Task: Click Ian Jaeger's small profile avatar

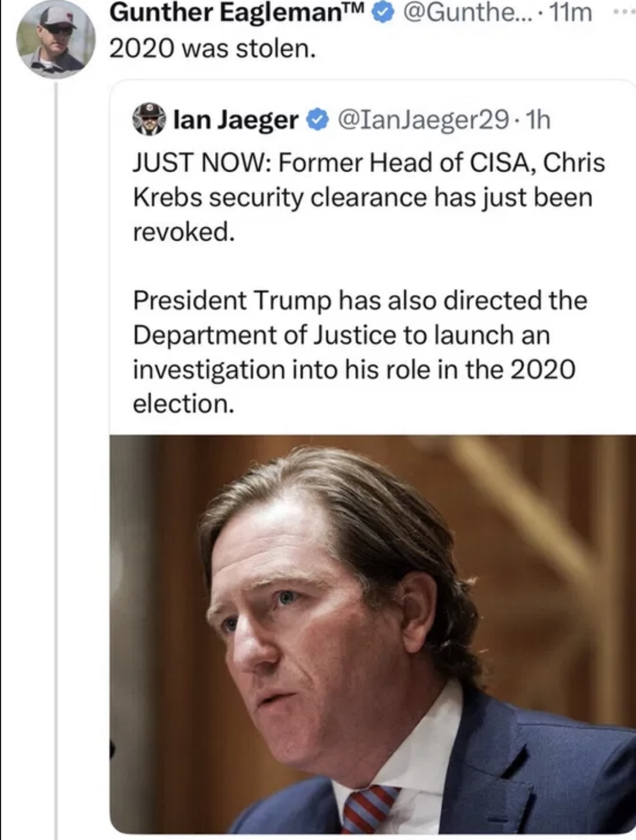Action: [148, 119]
